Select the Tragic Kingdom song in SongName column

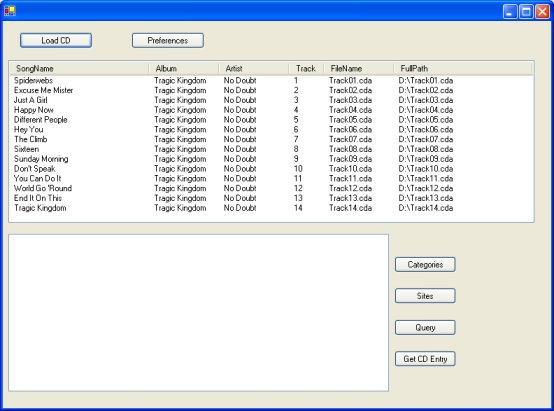pyautogui.click(x=40, y=208)
